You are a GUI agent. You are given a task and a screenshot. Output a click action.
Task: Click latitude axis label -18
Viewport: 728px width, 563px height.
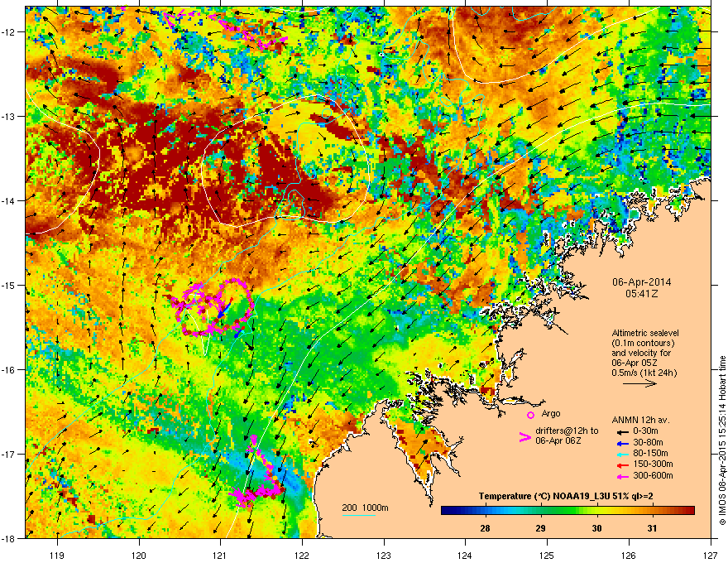pyautogui.click(x=8, y=538)
